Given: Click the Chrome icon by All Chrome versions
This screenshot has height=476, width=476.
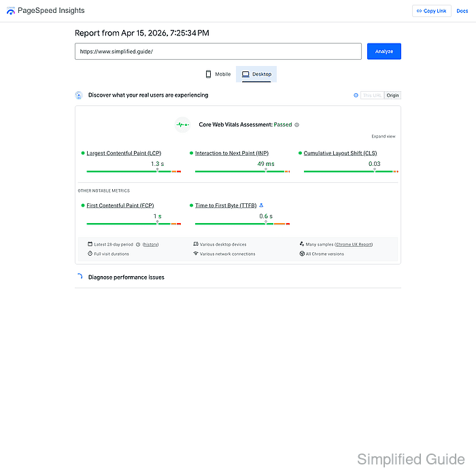Looking at the screenshot, I should [302, 254].
